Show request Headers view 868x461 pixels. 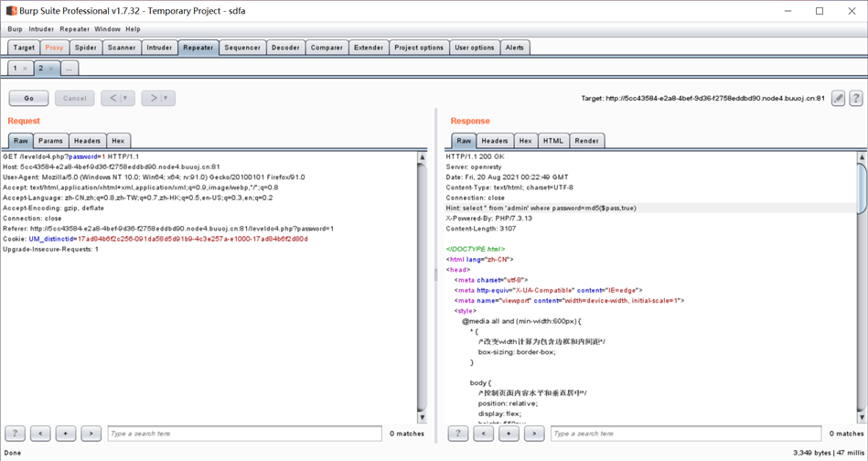(x=87, y=141)
